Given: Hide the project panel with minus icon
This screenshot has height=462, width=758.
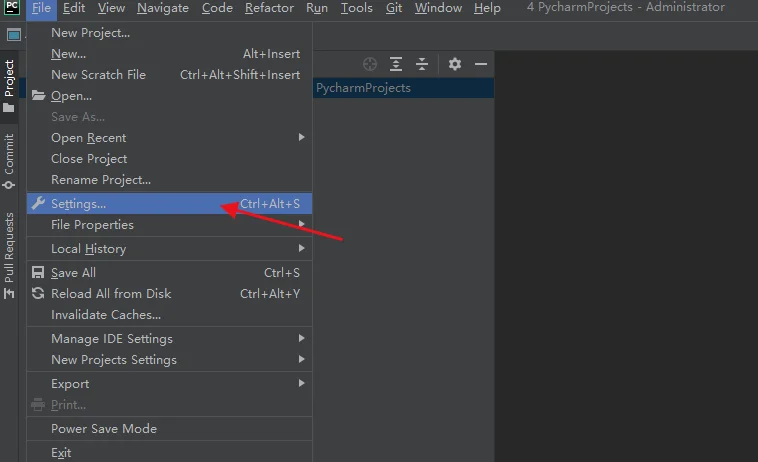Looking at the screenshot, I should [481, 64].
